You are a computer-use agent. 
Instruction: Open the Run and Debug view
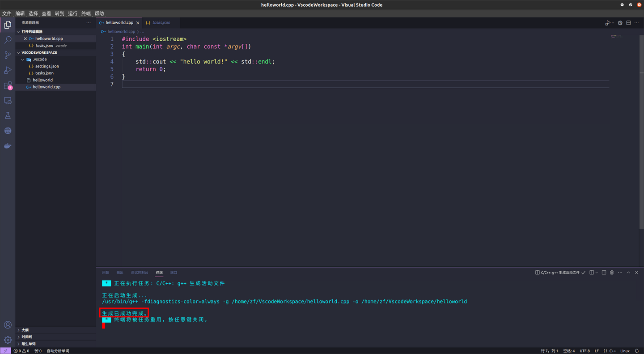[x=7, y=70]
